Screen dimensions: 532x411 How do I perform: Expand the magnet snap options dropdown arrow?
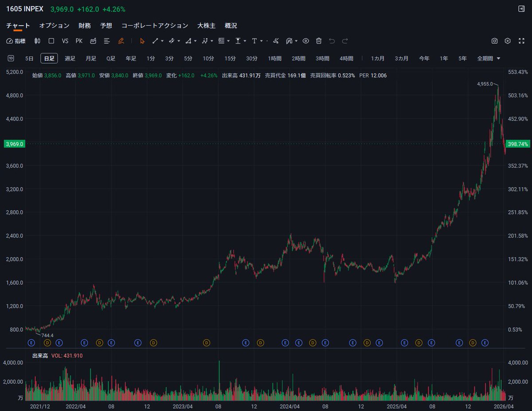296,41
